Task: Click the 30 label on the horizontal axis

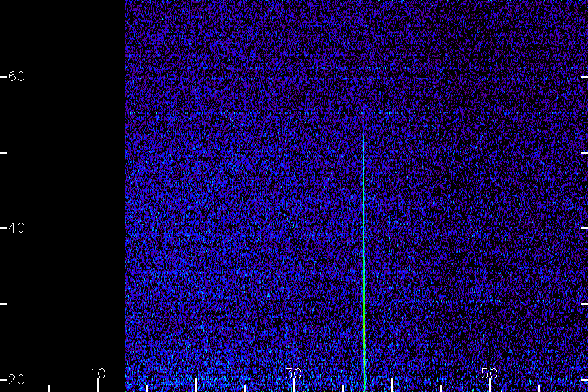Action: click(x=293, y=373)
